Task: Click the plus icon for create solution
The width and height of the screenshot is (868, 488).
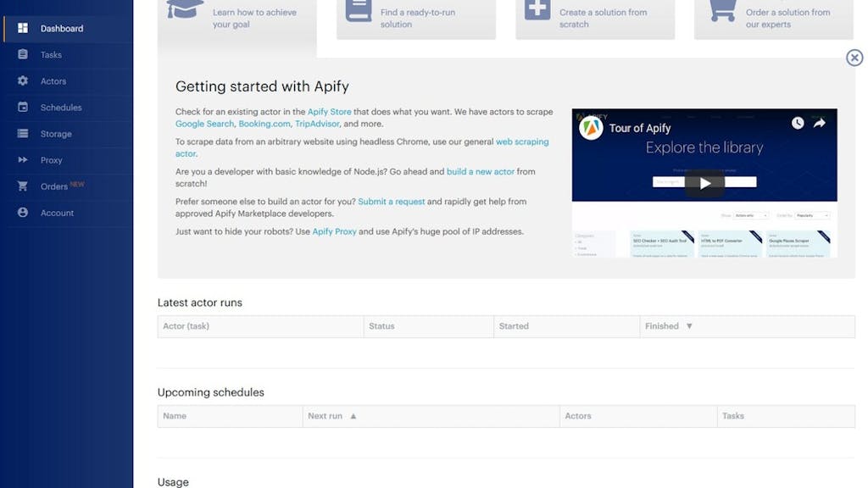Action: pyautogui.click(x=537, y=9)
